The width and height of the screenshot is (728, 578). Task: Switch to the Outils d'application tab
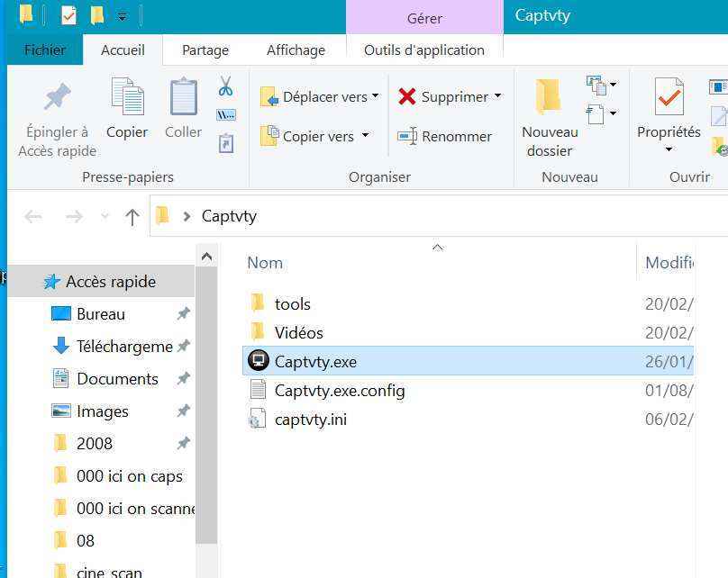click(424, 50)
